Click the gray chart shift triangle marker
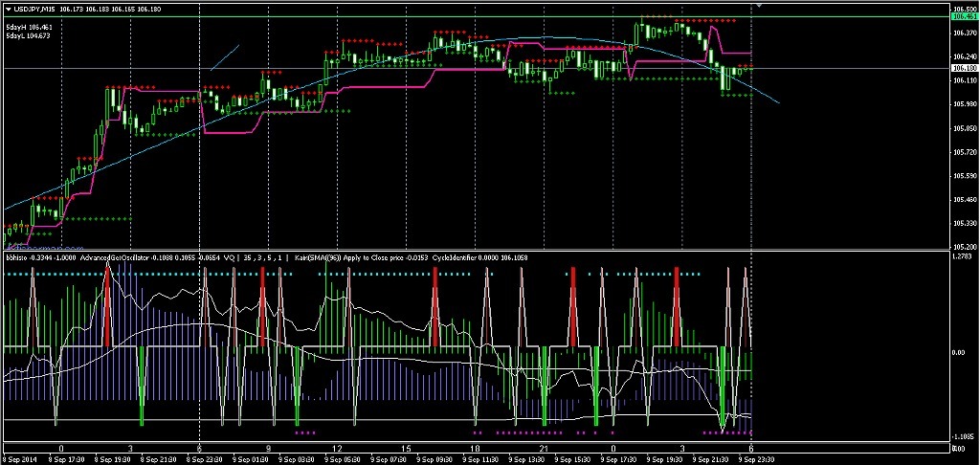Screen dimensions: 980x465 click(760, 6)
